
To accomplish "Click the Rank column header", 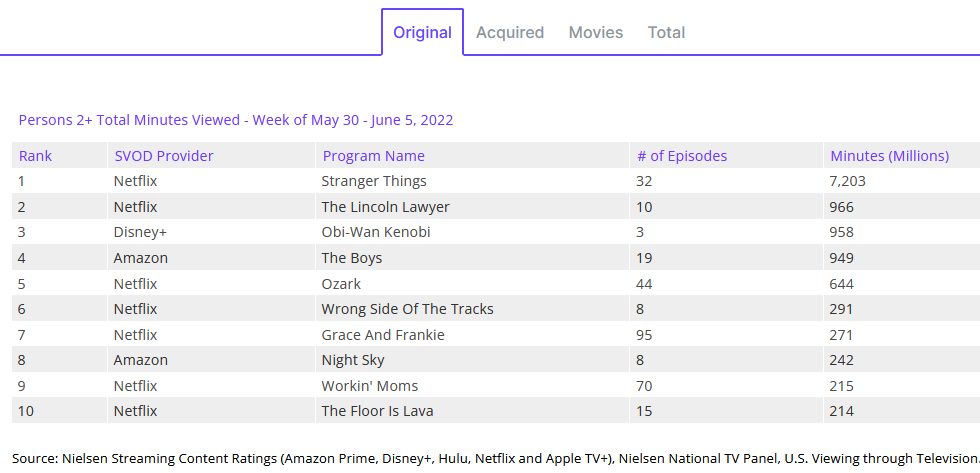I will coord(36,156).
